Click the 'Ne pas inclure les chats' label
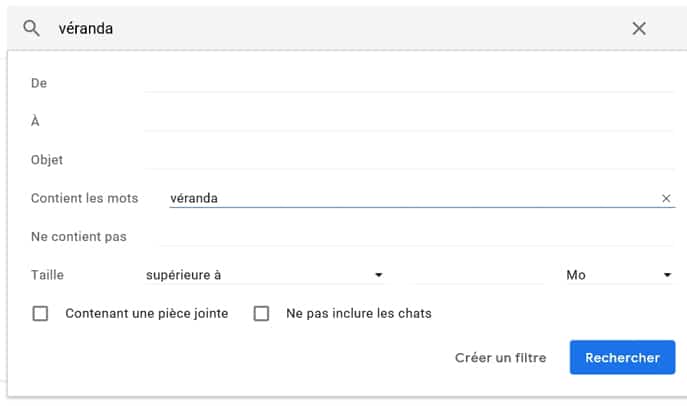 pos(359,314)
